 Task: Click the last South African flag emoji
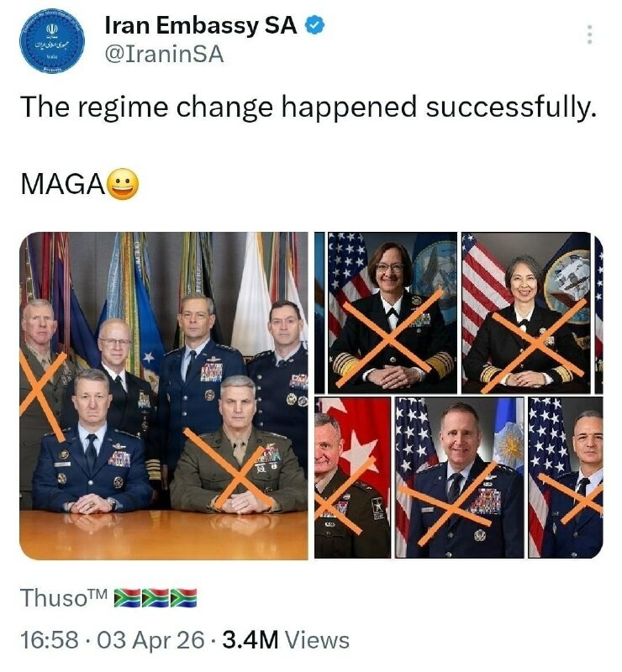[x=184, y=598]
